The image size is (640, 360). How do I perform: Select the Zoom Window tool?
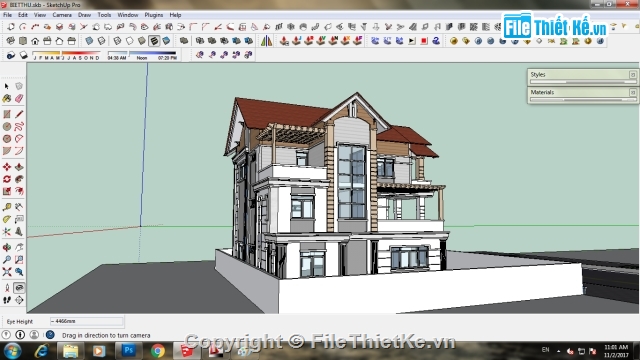pos(19,260)
